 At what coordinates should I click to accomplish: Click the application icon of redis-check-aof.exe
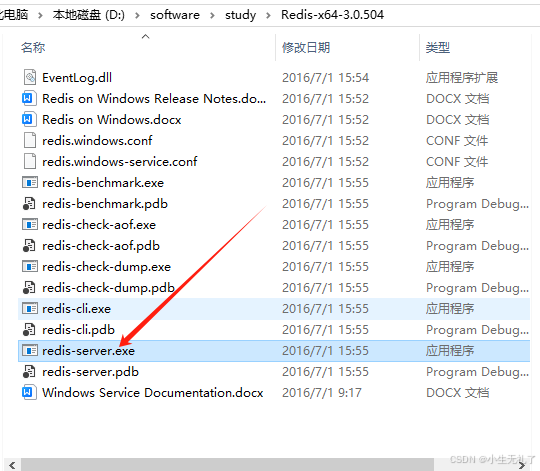coord(30,224)
